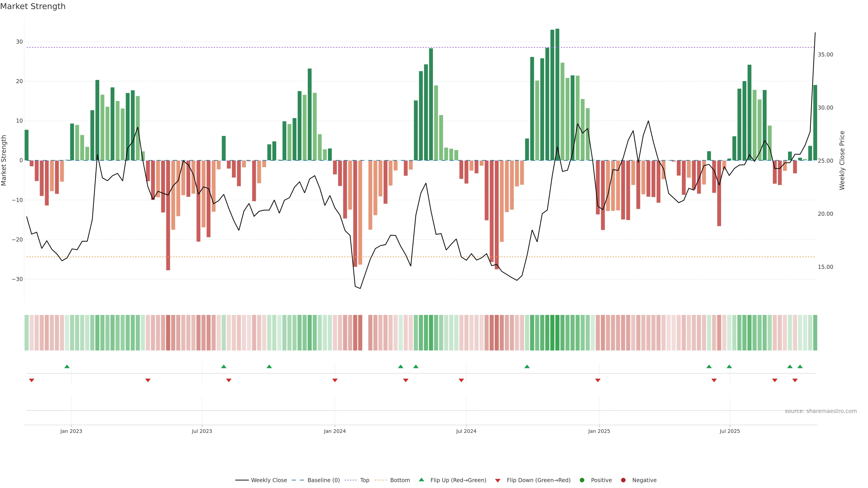Click the green Positive legend circle
Image resolution: width=868 pixels, height=488 pixels.
click(582, 480)
